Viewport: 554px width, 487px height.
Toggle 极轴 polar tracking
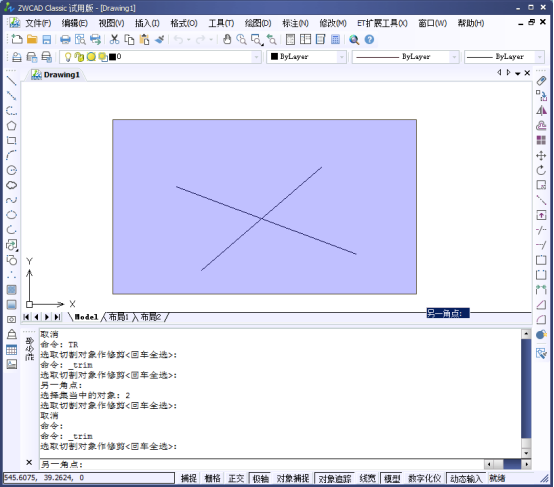[x=260, y=478]
